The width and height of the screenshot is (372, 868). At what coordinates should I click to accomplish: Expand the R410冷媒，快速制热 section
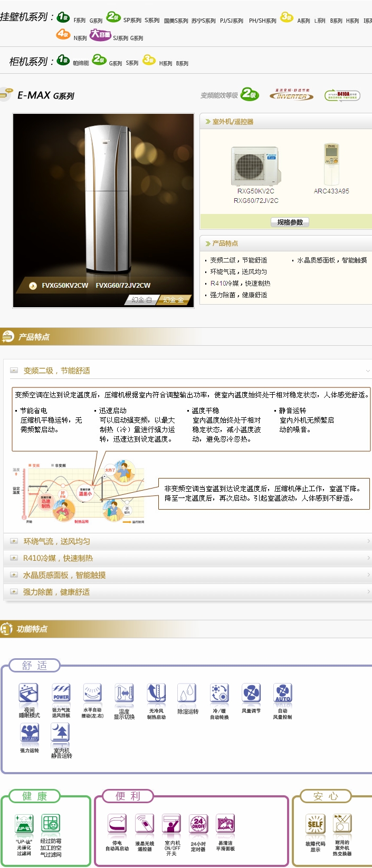click(14, 558)
